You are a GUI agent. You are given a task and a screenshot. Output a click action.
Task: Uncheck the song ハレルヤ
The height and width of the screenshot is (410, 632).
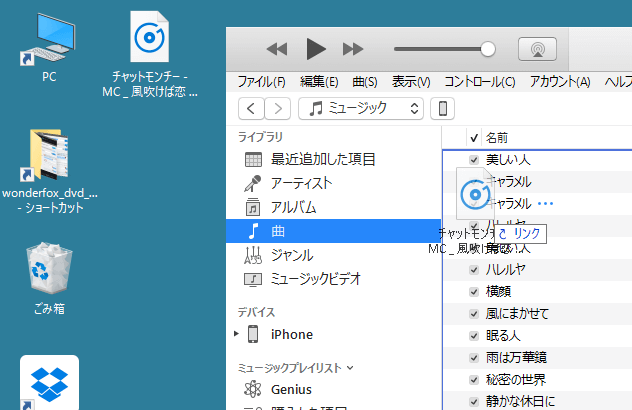coord(474,270)
